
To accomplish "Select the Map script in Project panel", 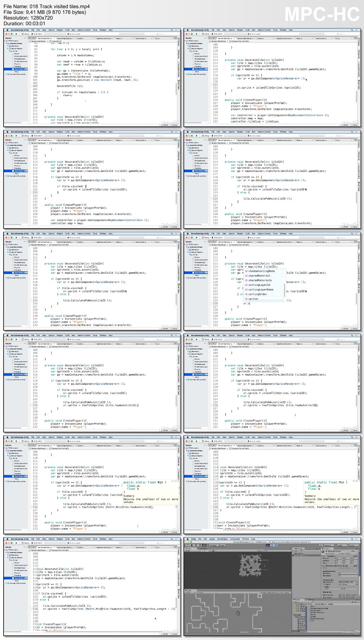I will (x=312, y=606).
